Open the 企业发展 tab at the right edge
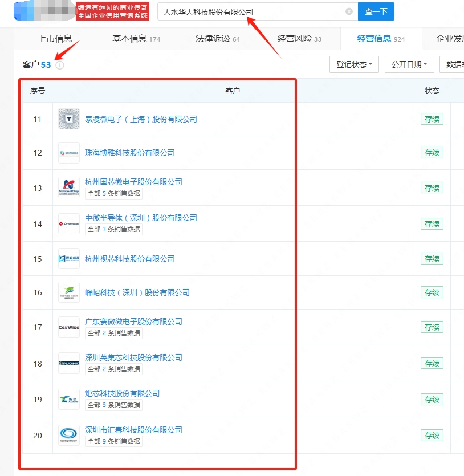 (450, 39)
